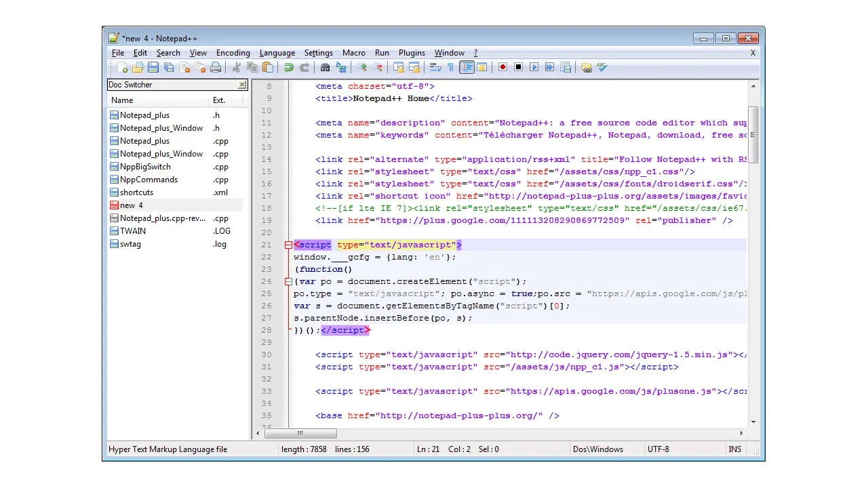The image size is (868, 488).
Task: Select the unsaved "new 4" document
Action: click(176, 205)
